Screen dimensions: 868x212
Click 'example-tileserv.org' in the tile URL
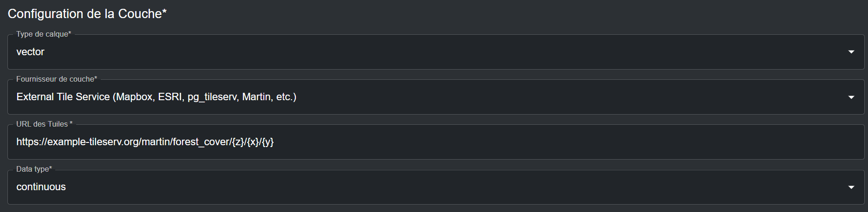click(94, 142)
